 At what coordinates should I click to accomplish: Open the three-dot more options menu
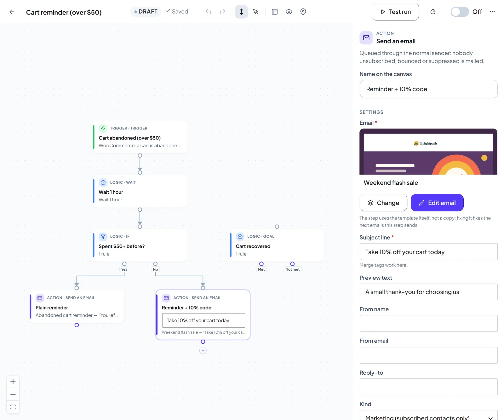492,12
